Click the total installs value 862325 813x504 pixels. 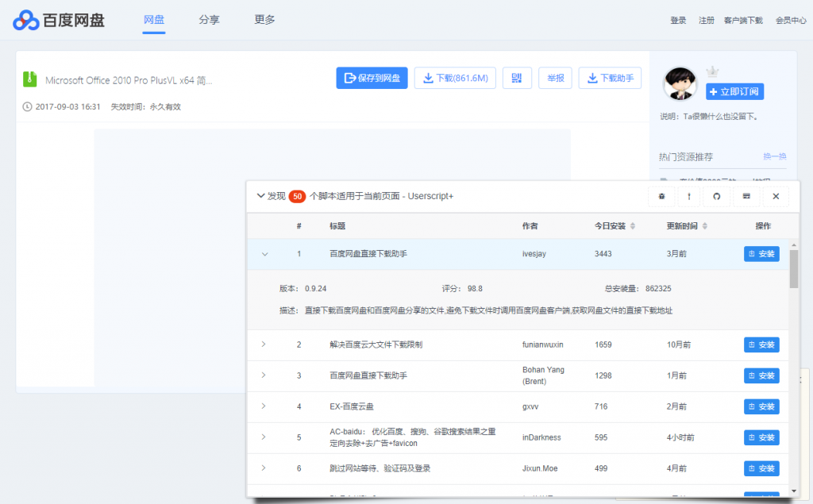tap(658, 289)
